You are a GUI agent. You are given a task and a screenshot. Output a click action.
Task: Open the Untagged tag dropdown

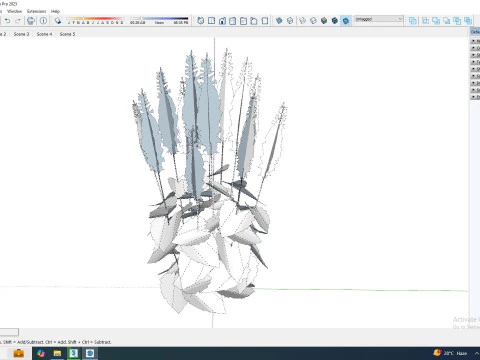tap(379, 19)
